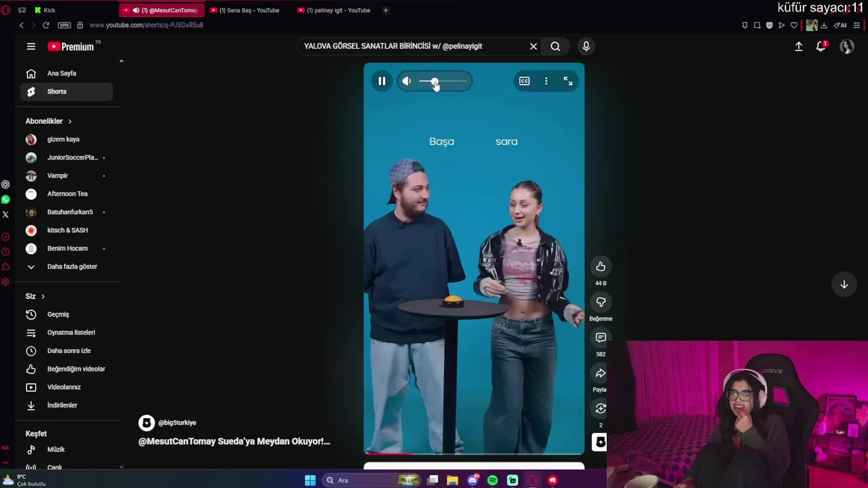Open the browser snapshot tool icon
The width and height of the screenshot is (868, 488).
[x=757, y=25]
